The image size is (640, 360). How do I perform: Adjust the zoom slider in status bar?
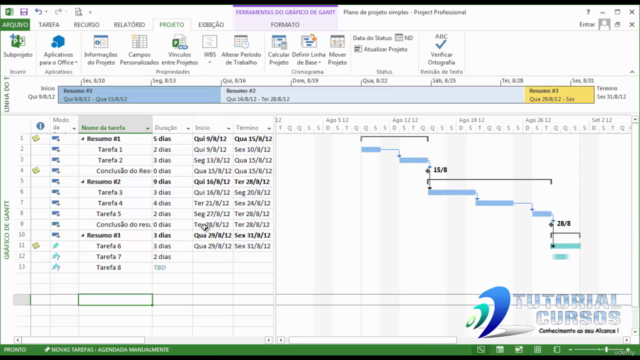(606, 350)
